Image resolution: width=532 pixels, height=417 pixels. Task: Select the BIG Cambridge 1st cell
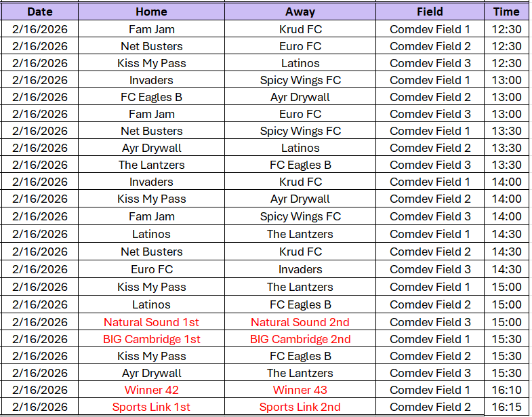click(151, 339)
